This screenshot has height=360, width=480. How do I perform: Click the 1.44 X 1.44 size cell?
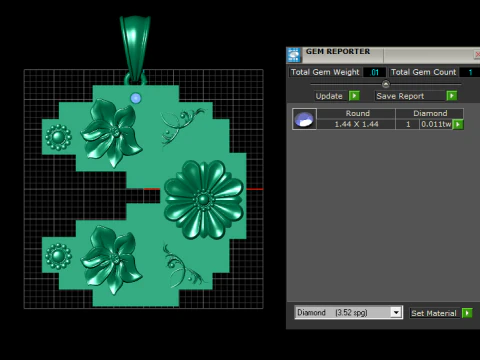(x=356, y=124)
